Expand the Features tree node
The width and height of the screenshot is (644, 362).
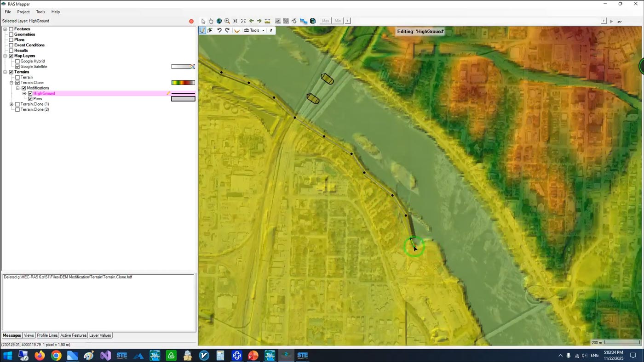[x=5, y=29]
